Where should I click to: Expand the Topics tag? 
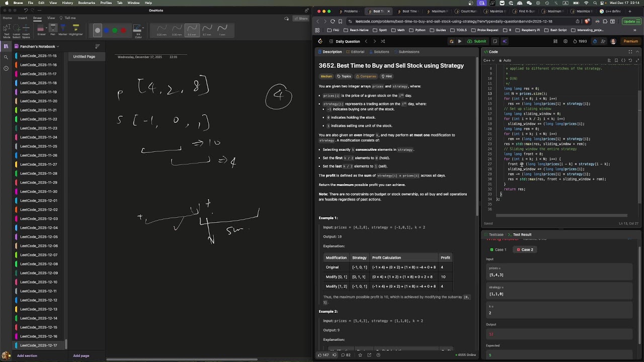(344, 76)
